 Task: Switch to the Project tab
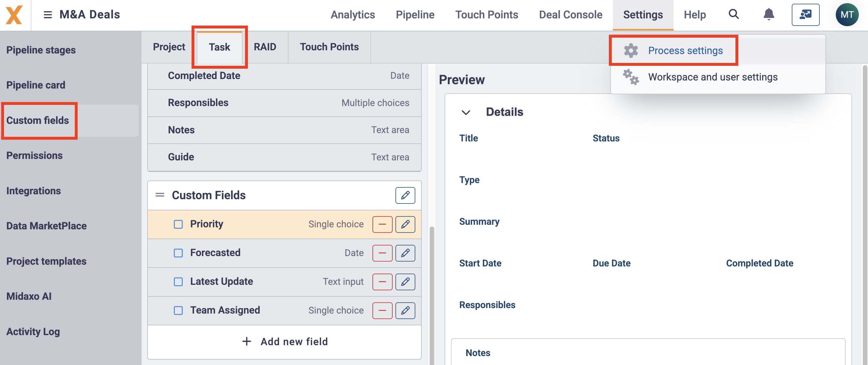pos(169,47)
